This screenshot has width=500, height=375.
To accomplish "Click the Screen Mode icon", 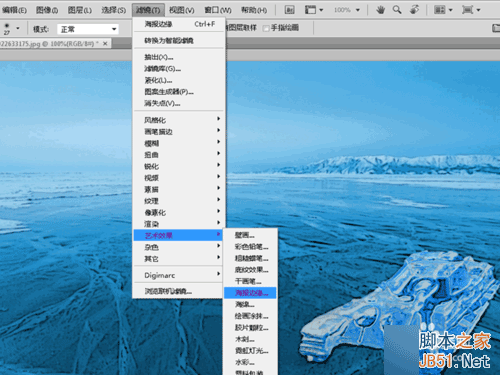I will pos(467,10).
